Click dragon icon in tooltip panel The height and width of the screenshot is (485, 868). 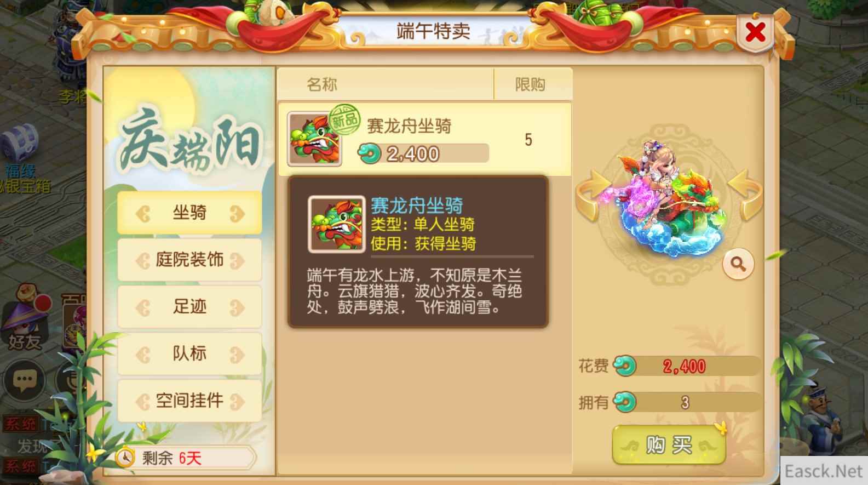pyautogui.click(x=337, y=224)
